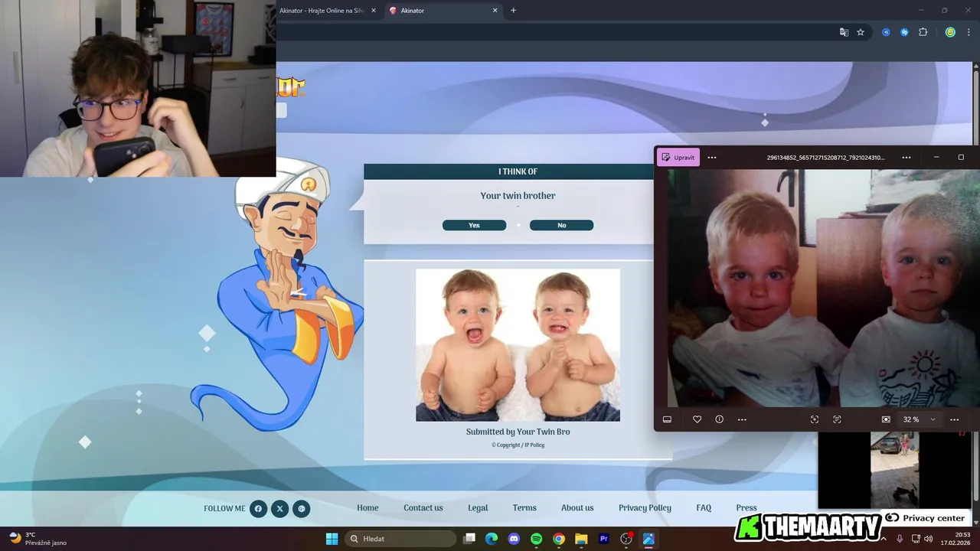Open the Chrome extensions puzzle icon
Image resolution: width=980 pixels, height=551 pixels.
923,32
